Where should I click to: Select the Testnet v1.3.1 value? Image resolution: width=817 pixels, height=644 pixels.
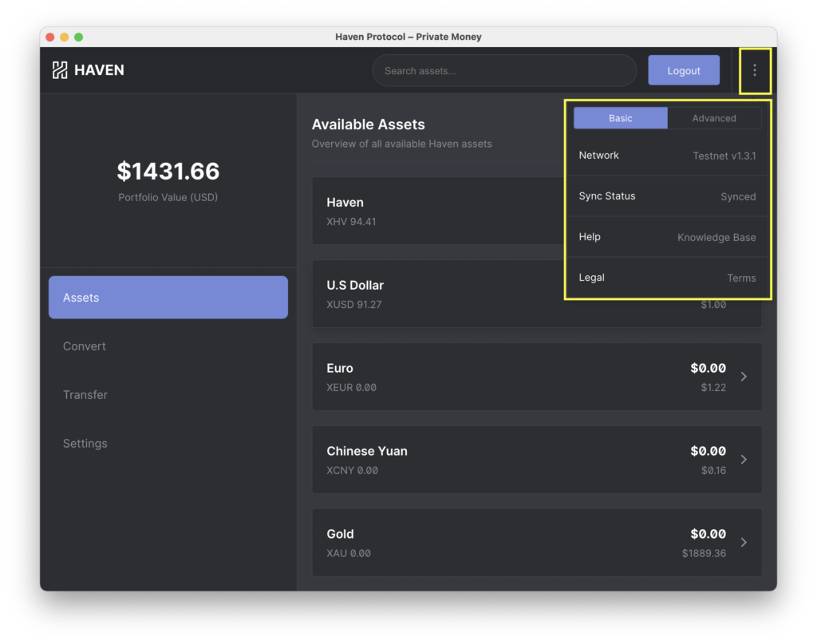tap(724, 156)
